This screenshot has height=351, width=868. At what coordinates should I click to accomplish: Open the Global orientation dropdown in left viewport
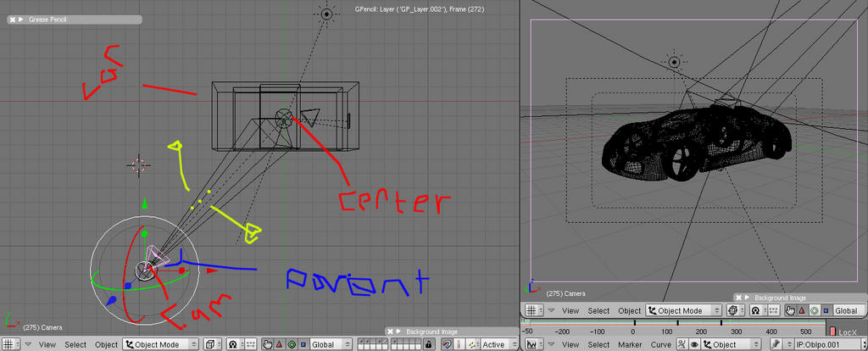331,344
